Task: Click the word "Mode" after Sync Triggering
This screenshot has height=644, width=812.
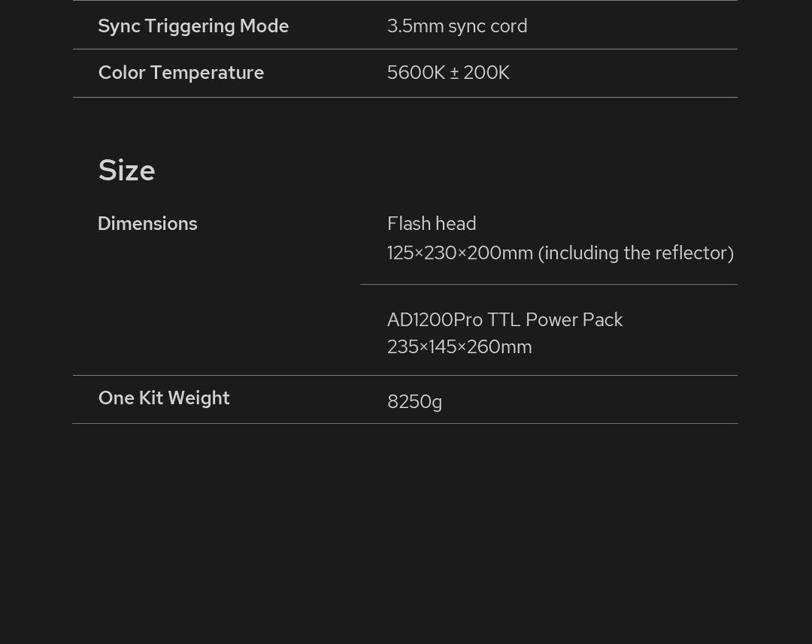Action: tap(264, 26)
